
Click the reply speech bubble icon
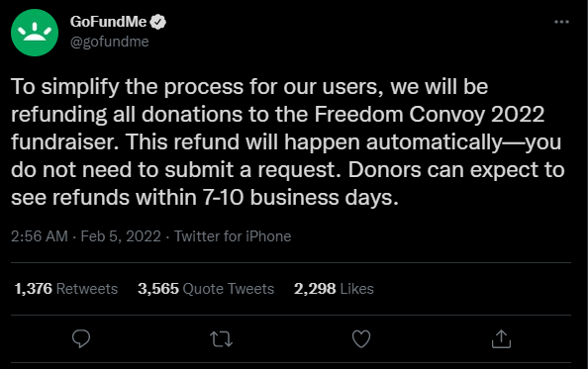[x=81, y=338]
